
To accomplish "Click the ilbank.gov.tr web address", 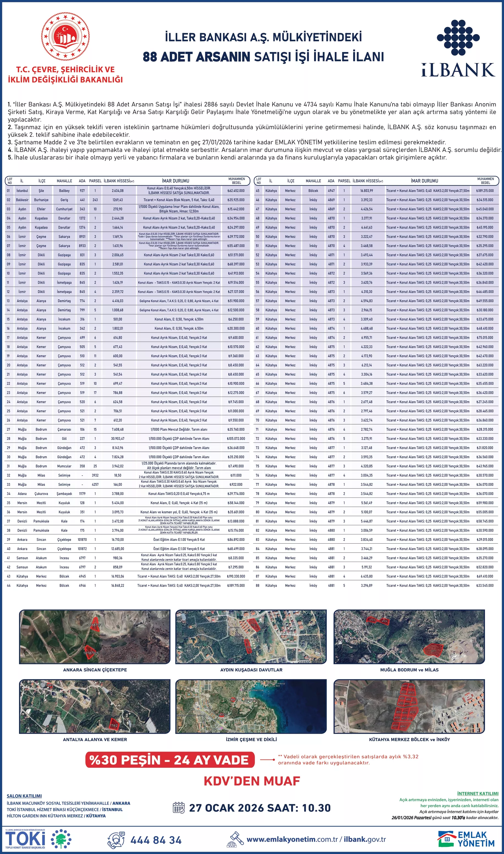I will [365, 839].
